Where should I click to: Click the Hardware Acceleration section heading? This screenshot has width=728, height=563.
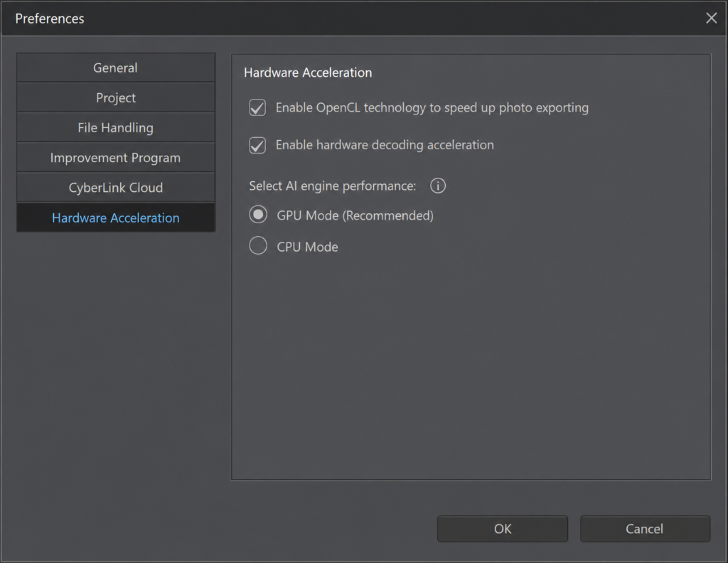308,73
